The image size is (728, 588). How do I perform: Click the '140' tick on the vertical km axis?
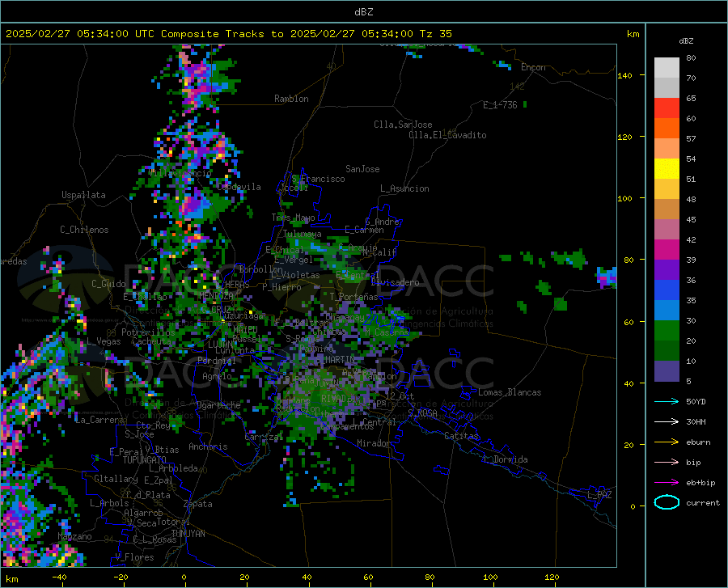point(624,75)
